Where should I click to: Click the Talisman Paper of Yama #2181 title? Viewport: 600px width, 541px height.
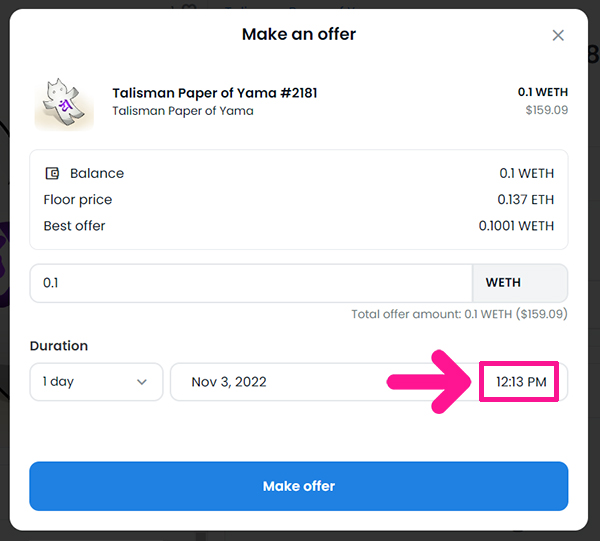point(215,93)
